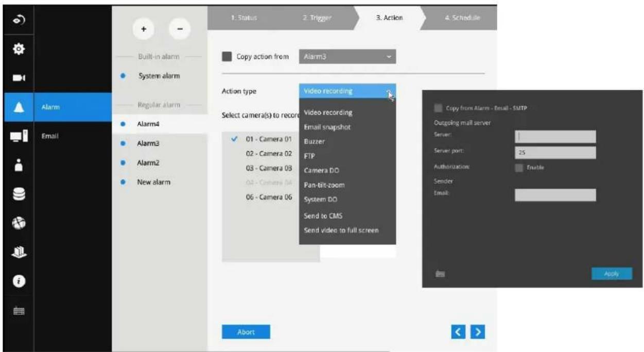644x352 pixels.
Task: Open the Alarm submenu item
Action: pos(73,108)
